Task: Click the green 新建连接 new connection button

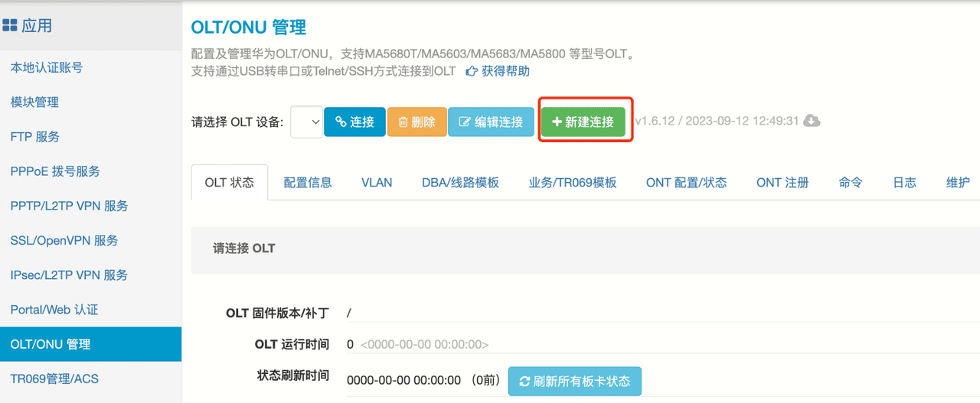Action: click(x=583, y=122)
